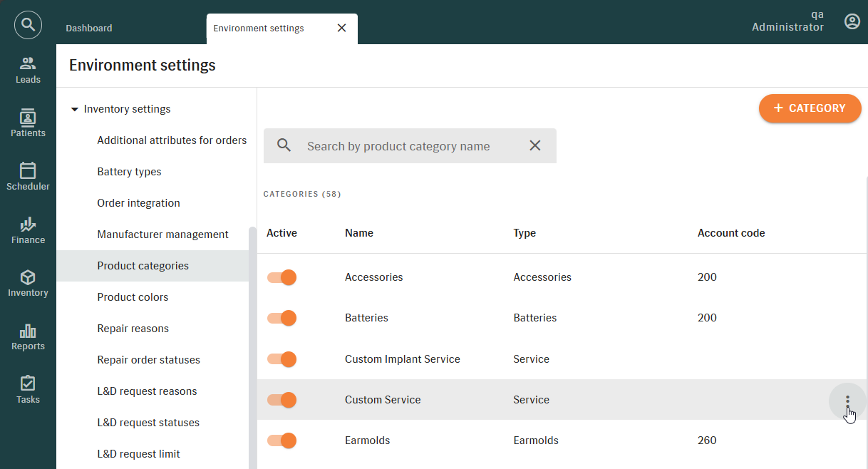Disable the Accessories category toggle

pyautogui.click(x=281, y=277)
